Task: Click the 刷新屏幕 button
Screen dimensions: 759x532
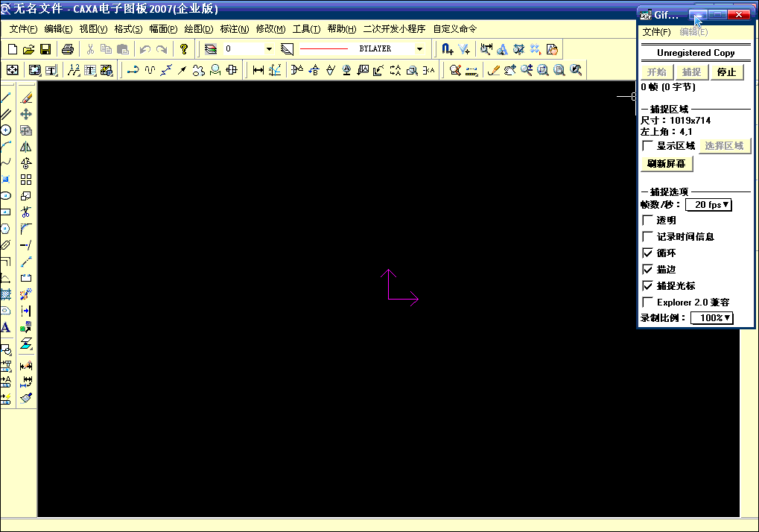Action: [667, 164]
